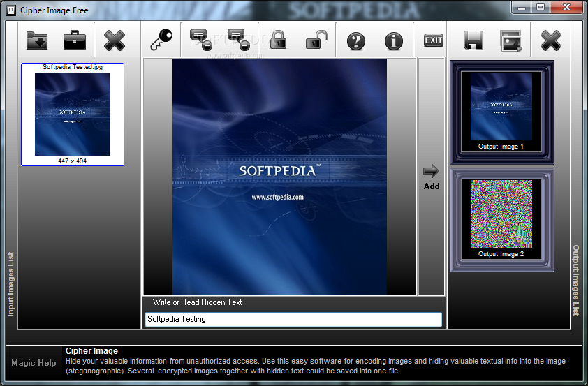Open help via question mark icon
The image size is (588, 386).
pyautogui.click(x=356, y=41)
